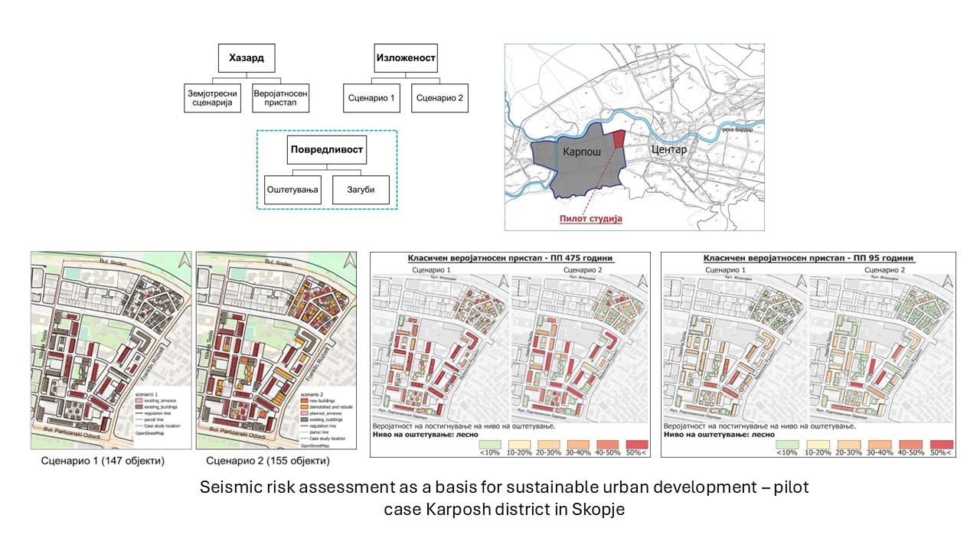
Task: Click the <10% green swatch in the ПП 475 legend
Action: pos(491,443)
